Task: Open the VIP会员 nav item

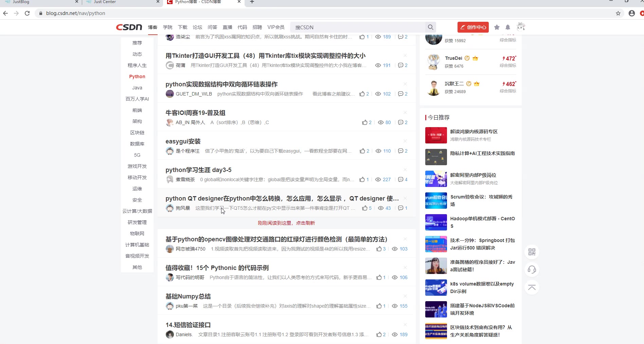Action: 276,27
